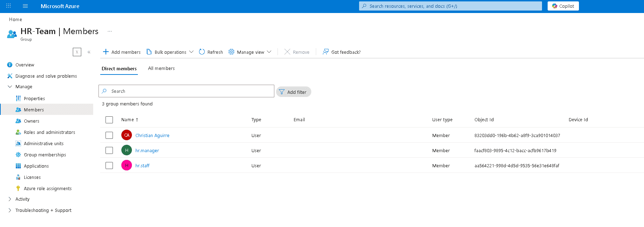Open the Azure apps grid launcher
The image size is (644, 227).
coord(8,6)
